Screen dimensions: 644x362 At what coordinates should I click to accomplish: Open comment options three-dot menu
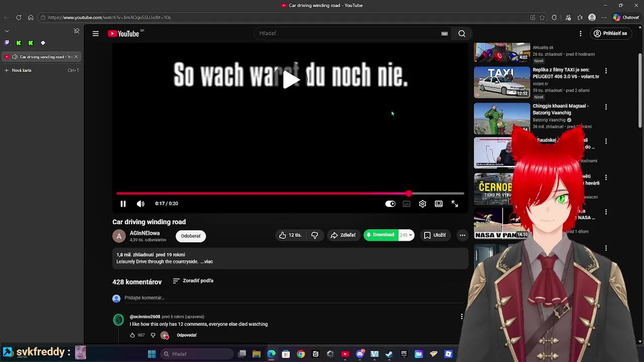coord(462,316)
